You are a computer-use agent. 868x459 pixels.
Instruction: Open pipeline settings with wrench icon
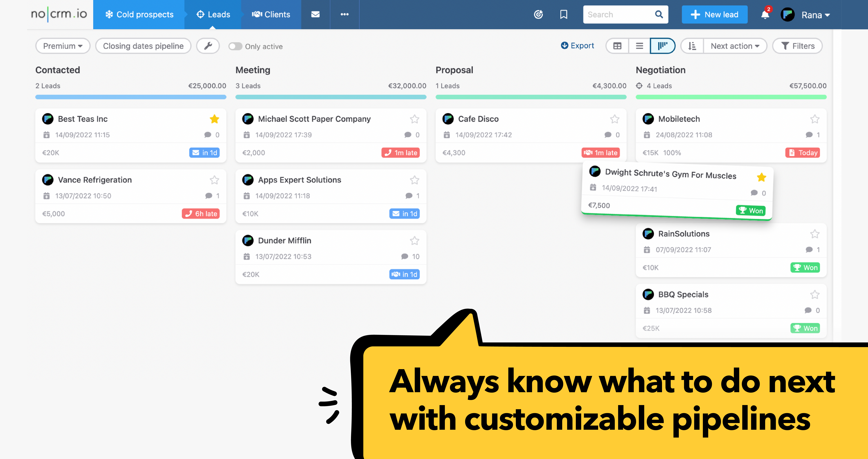(x=208, y=46)
